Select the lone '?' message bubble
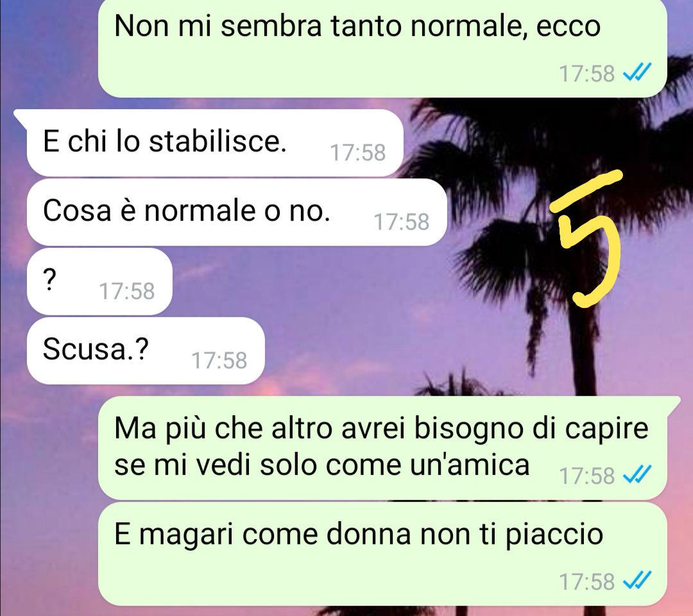The height and width of the screenshot is (616, 693). (x=99, y=282)
